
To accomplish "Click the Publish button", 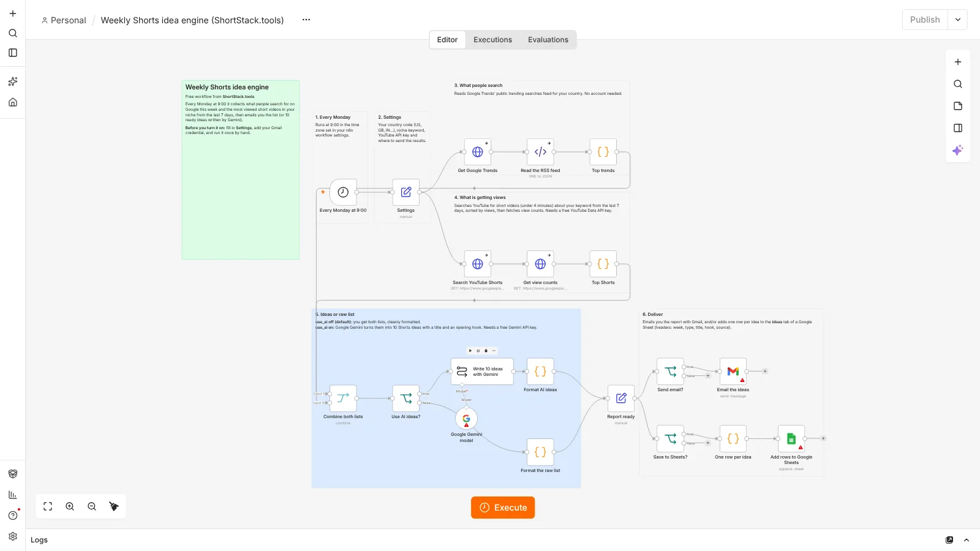I will (x=925, y=20).
